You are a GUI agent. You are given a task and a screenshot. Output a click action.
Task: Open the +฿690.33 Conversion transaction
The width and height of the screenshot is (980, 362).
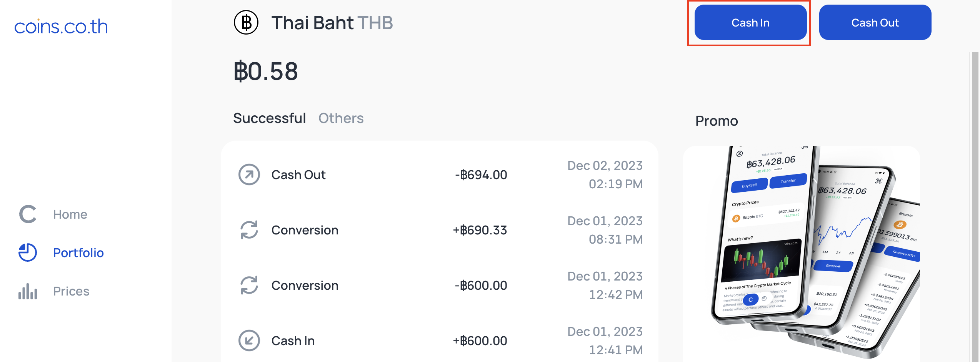click(440, 230)
